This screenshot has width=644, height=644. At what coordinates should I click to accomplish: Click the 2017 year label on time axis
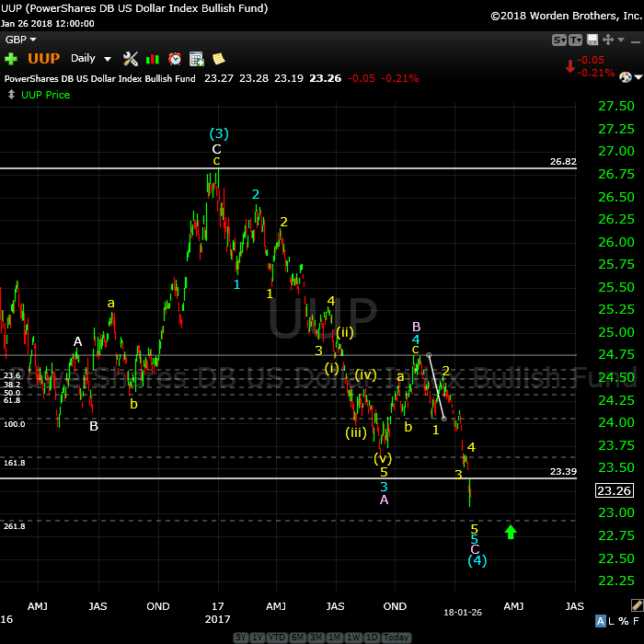tap(217, 619)
